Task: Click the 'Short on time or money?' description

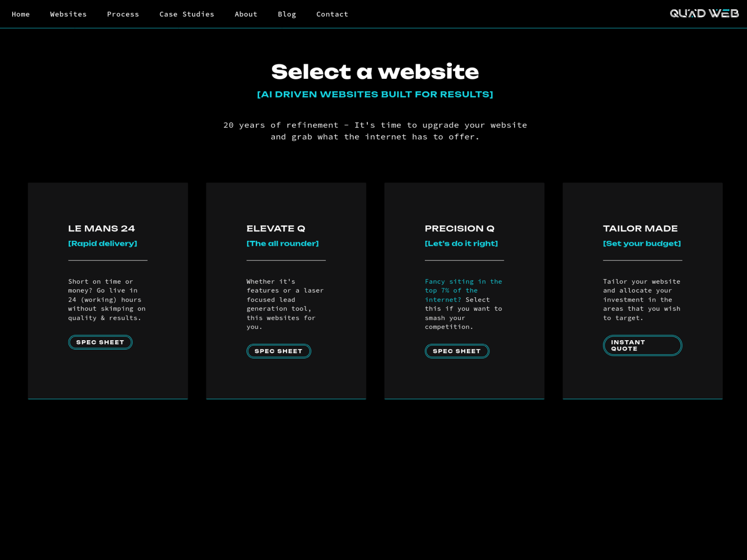Action: (107, 300)
